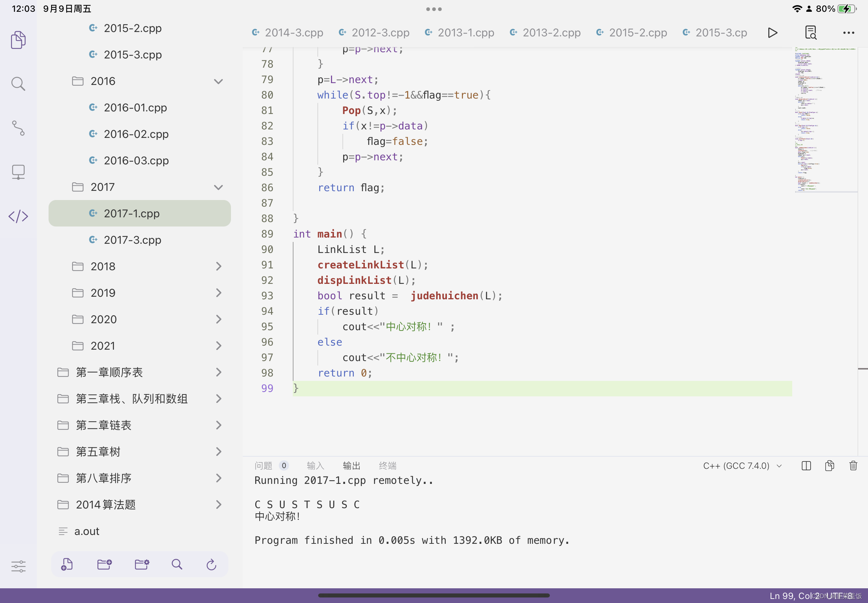Place cursor on line 99 closing brace

pyautogui.click(x=296, y=388)
